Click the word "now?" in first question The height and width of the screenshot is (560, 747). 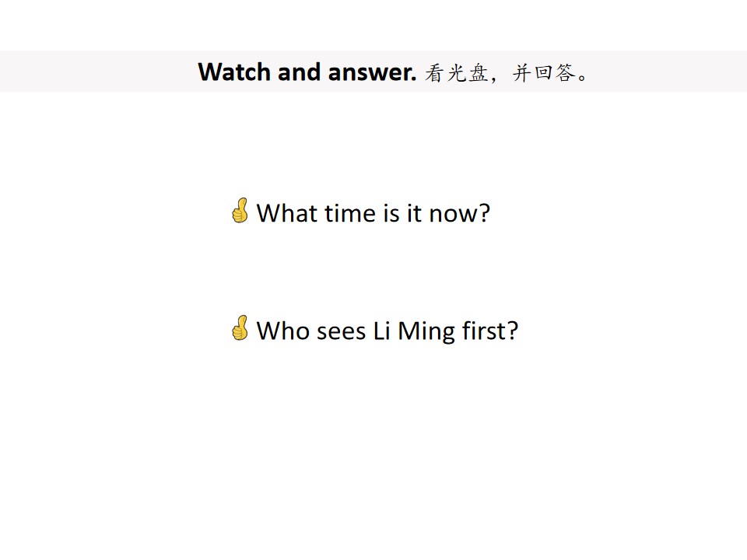pos(459,213)
